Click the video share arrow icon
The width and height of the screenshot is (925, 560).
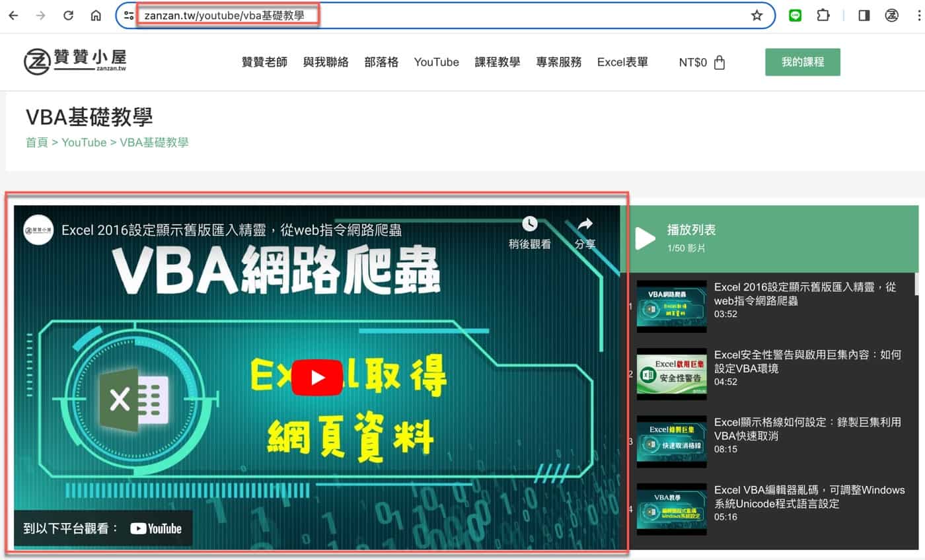(x=585, y=224)
